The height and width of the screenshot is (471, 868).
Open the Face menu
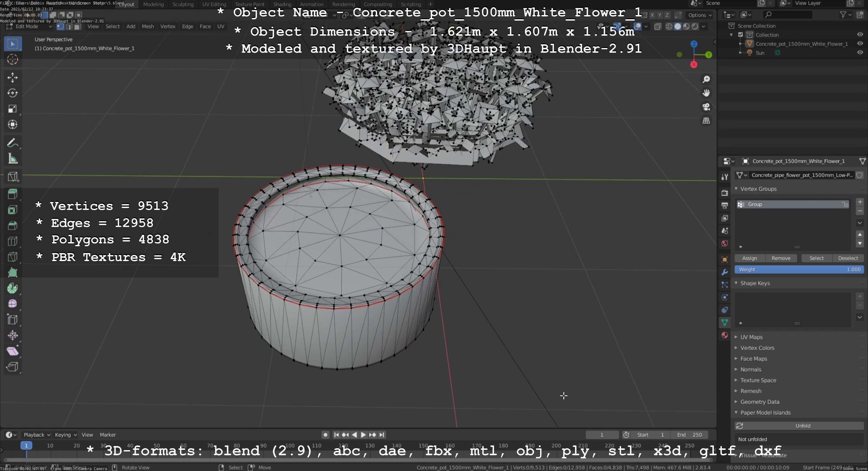205,27
